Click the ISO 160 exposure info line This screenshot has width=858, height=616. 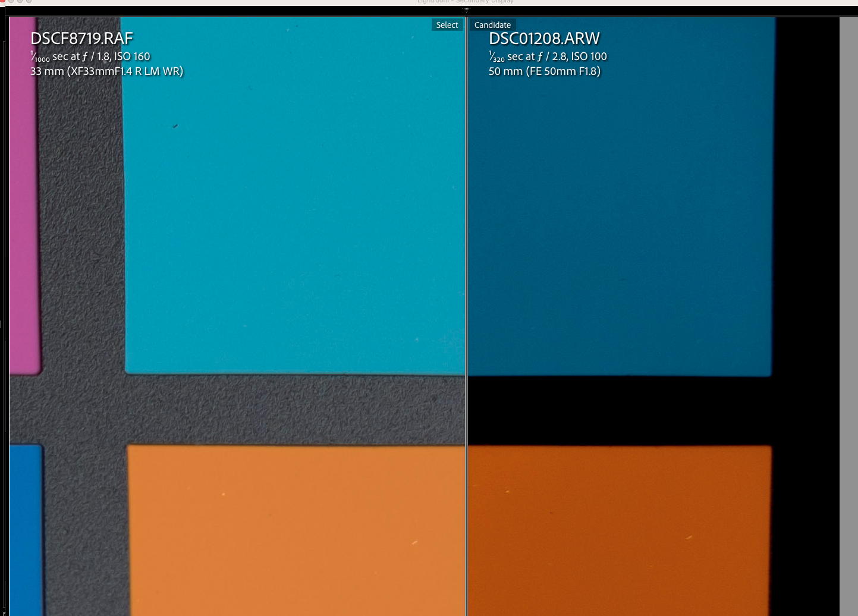pyautogui.click(x=90, y=56)
